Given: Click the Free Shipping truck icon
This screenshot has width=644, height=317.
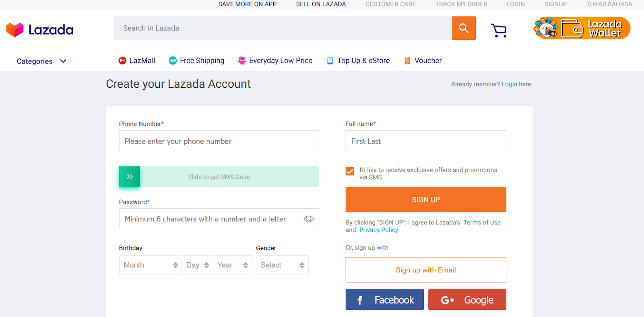Looking at the screenshot, I should click(173, 61).
